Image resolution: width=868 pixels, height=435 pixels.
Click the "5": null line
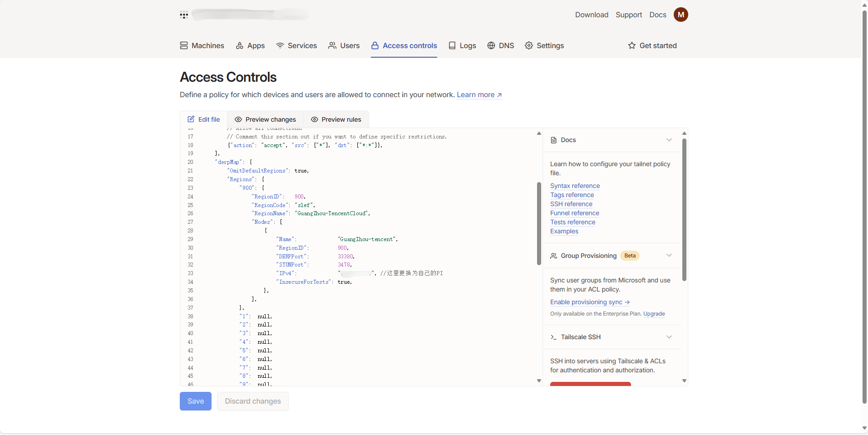tap(256, 351)
